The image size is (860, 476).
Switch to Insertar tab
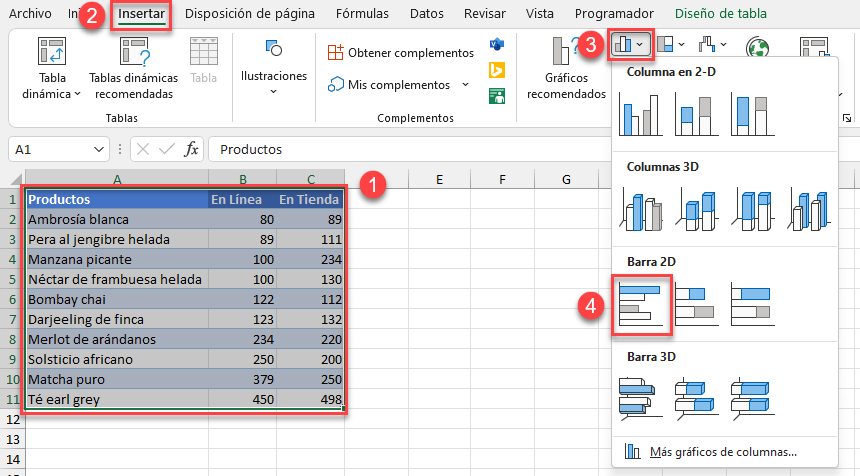click(142, 13)
